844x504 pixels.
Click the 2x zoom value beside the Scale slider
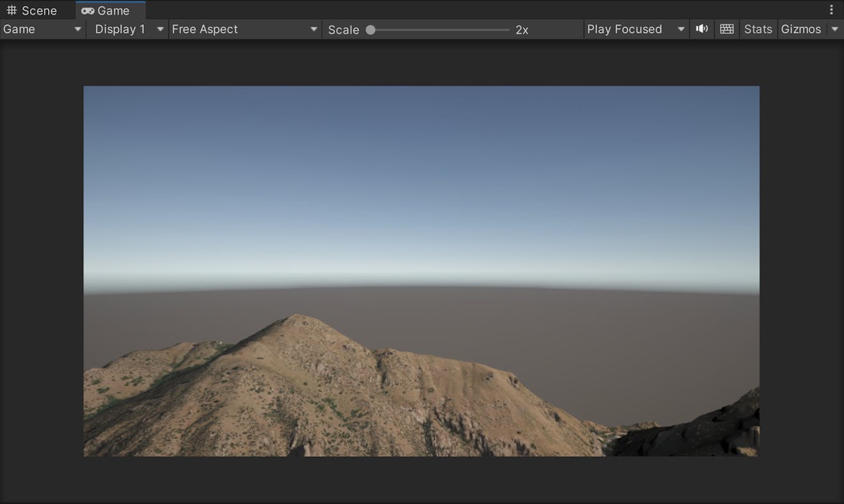tap(522, 29)
